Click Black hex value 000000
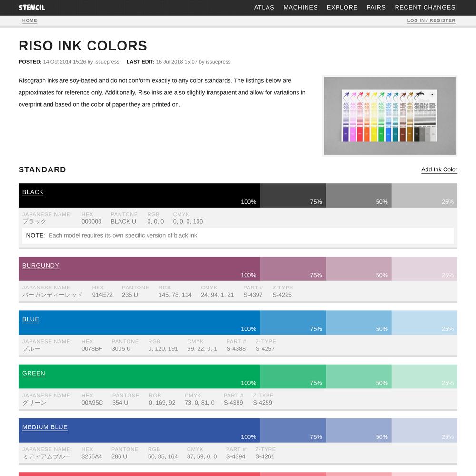Screen dimensions: 476x476 click(x=91, y=222)
